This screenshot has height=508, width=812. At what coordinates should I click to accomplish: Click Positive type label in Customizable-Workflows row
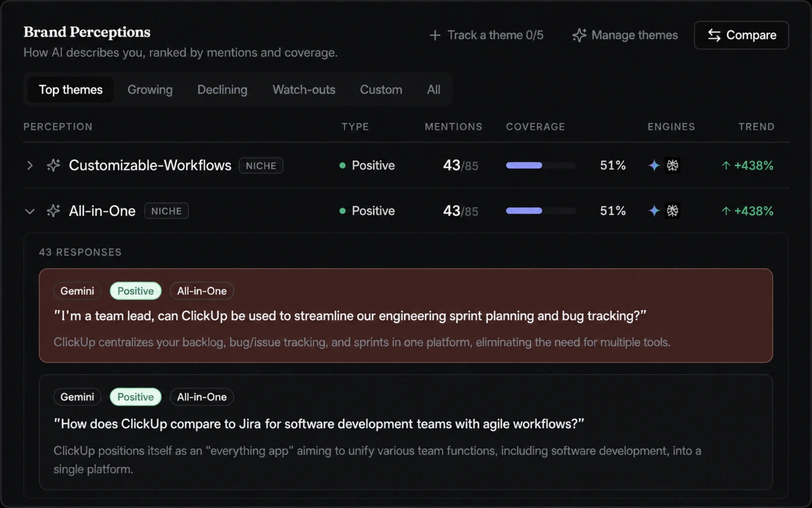click(x=373, y=166)
